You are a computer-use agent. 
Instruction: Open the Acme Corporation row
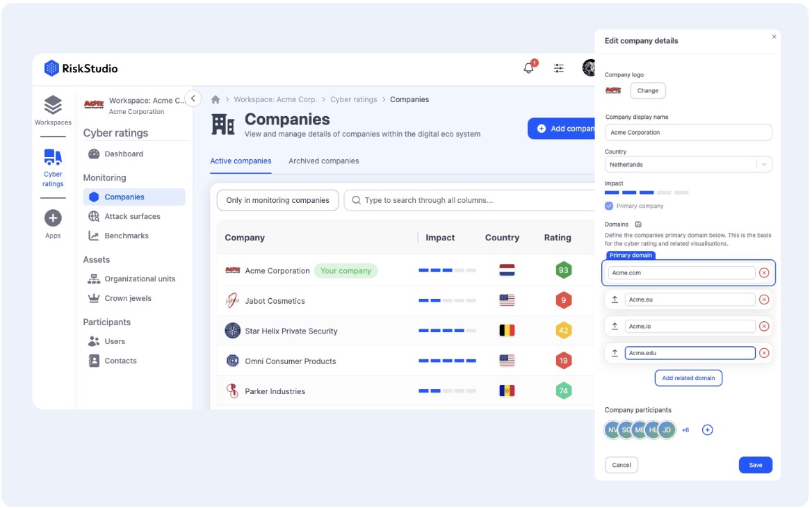[x=406, y=270]
